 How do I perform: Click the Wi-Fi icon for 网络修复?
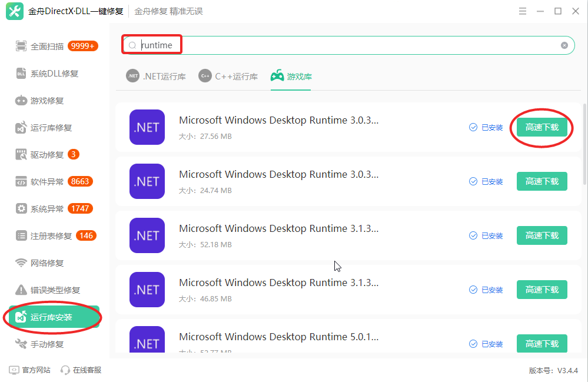[21, 263]
